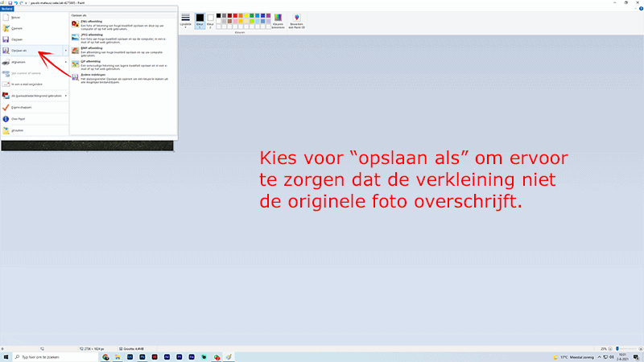Choose Andere indelingen save option

tap(123, 78)
